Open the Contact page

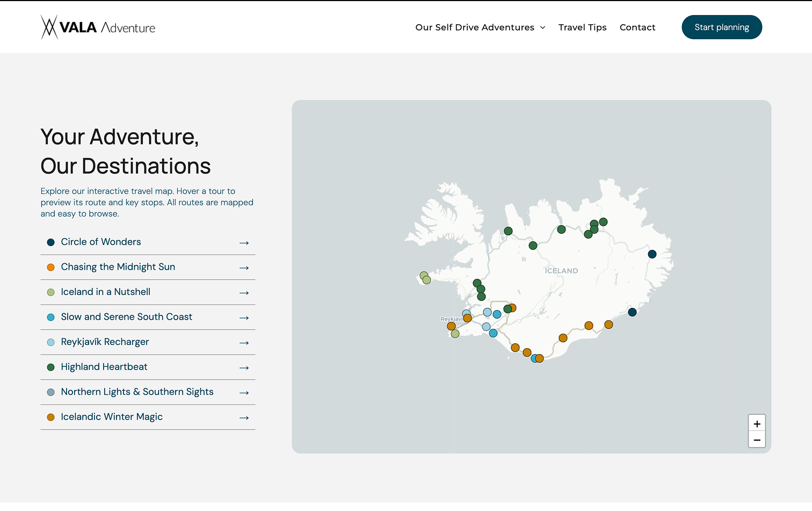coord(637,27)
